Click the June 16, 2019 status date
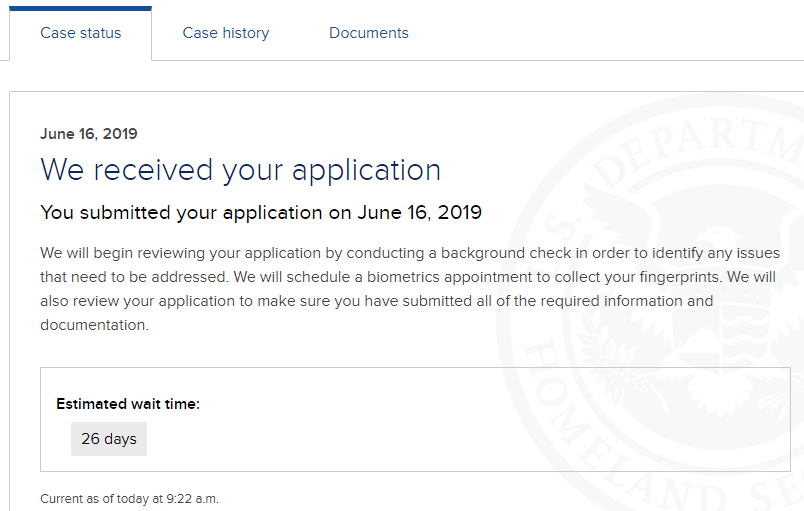 tap(89, 134)
